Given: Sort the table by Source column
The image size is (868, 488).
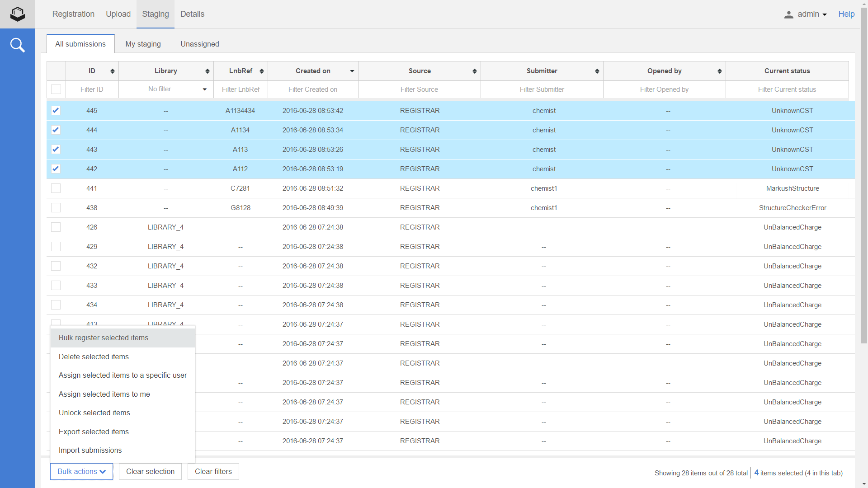Looking at the screenshot, I should pyautogui.click(x=474, y=71).
